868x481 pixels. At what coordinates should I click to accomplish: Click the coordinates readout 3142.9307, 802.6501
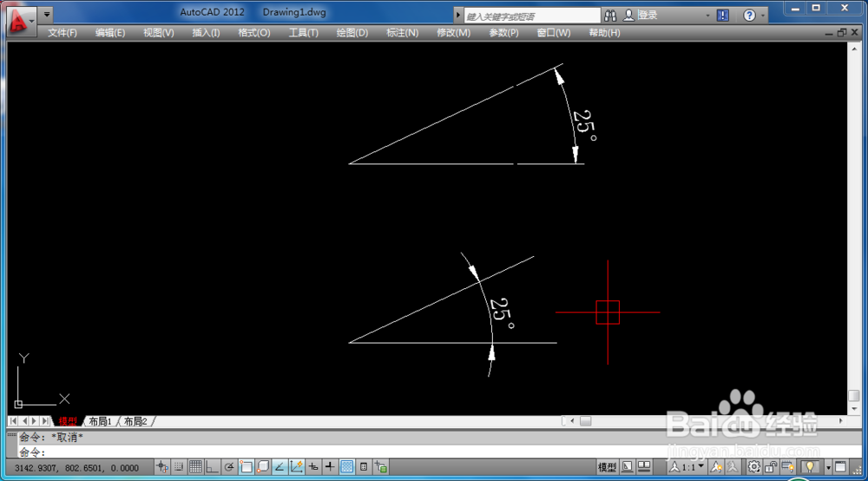point(76,468)
